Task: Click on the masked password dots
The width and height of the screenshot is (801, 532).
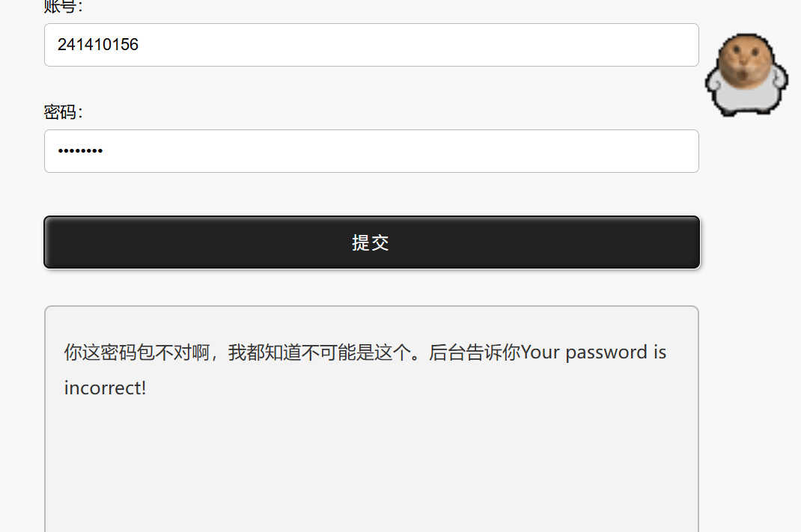Action: [80, 150]
